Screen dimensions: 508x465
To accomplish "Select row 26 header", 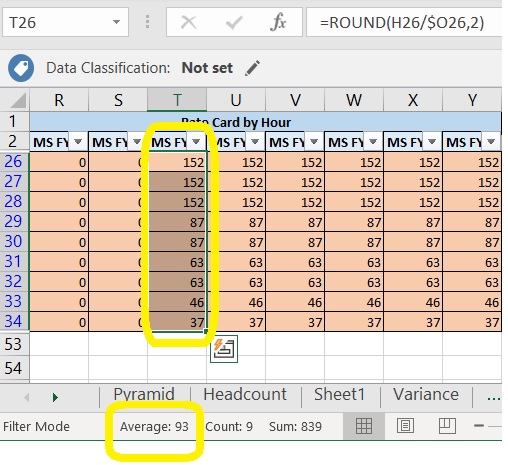I will tap(15, 162).
